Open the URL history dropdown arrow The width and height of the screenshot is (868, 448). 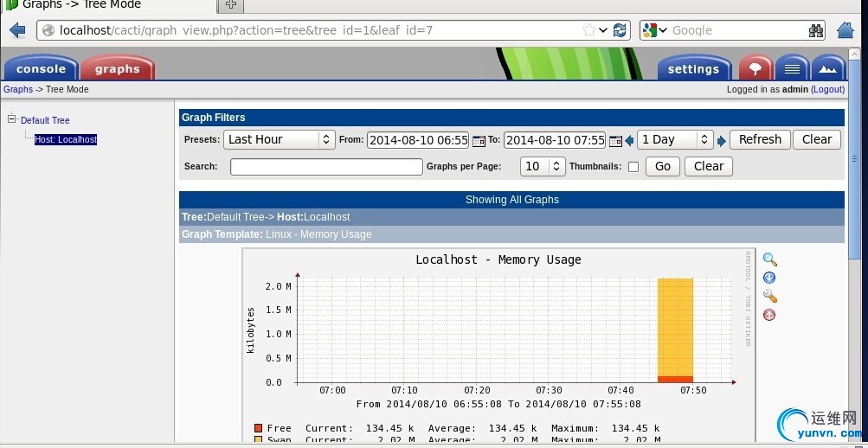[x=603, y=30]
